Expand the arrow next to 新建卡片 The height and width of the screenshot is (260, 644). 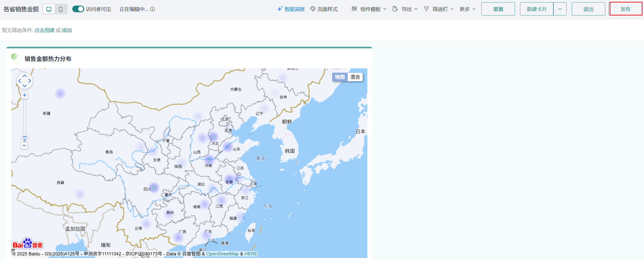coord(560,9)
